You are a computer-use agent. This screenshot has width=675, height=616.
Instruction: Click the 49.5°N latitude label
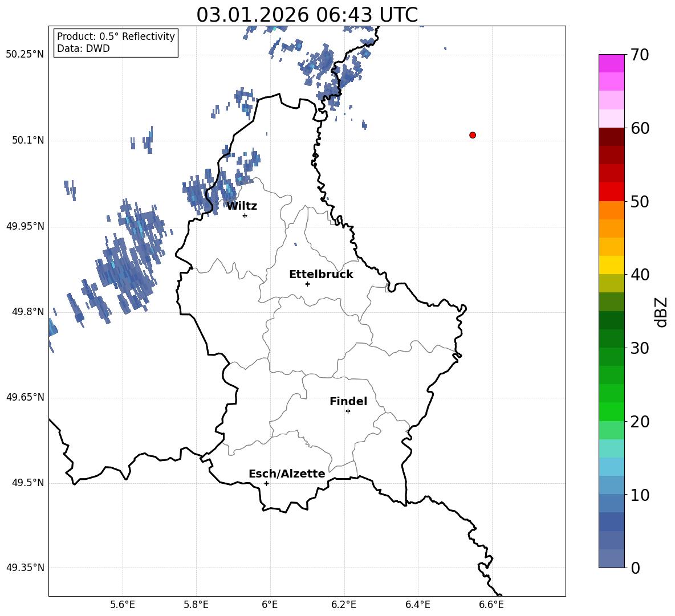tap(28, 483)
